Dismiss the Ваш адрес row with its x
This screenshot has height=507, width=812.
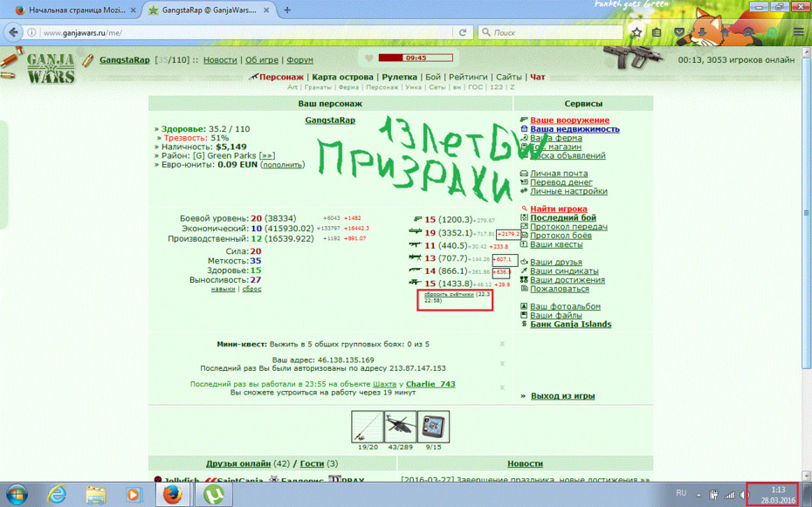(502, 364)
